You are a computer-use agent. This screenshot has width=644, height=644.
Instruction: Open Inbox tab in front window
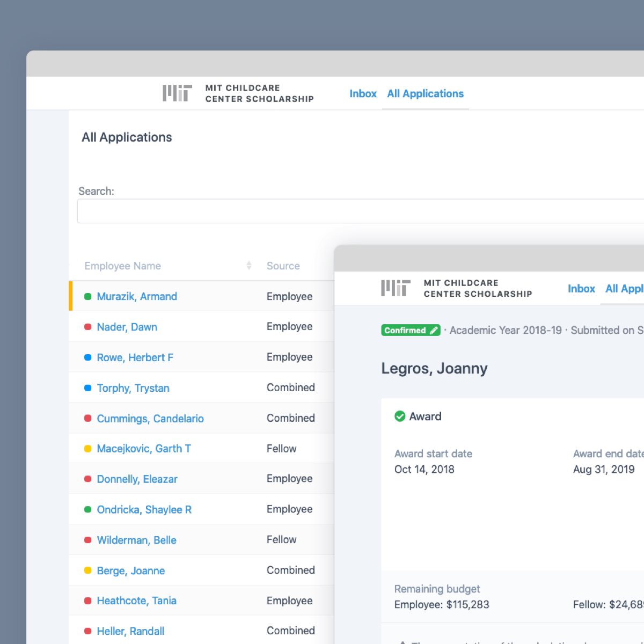click(x=581, y=289)
